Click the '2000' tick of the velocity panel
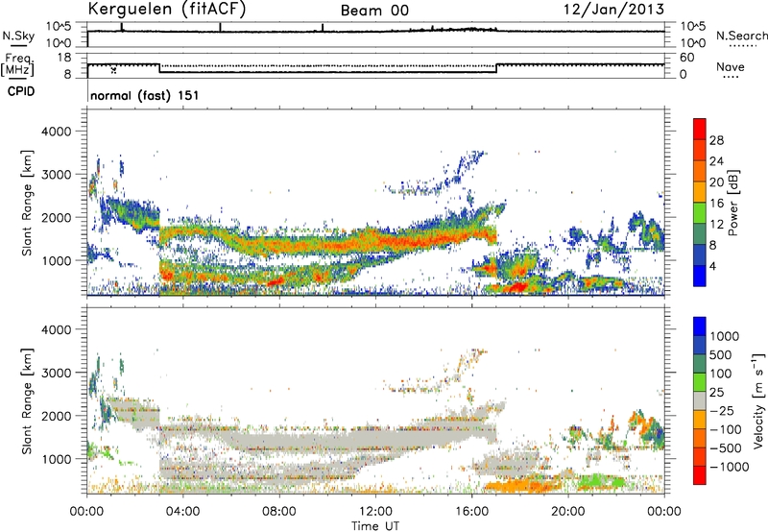The height and width of the screenshot is (532, 768). 56,416
